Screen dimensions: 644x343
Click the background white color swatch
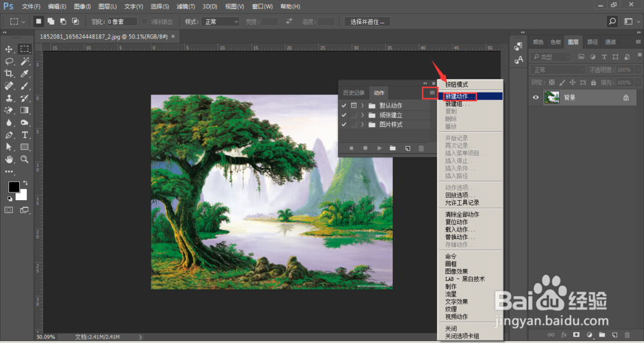(x=23, y=196)
